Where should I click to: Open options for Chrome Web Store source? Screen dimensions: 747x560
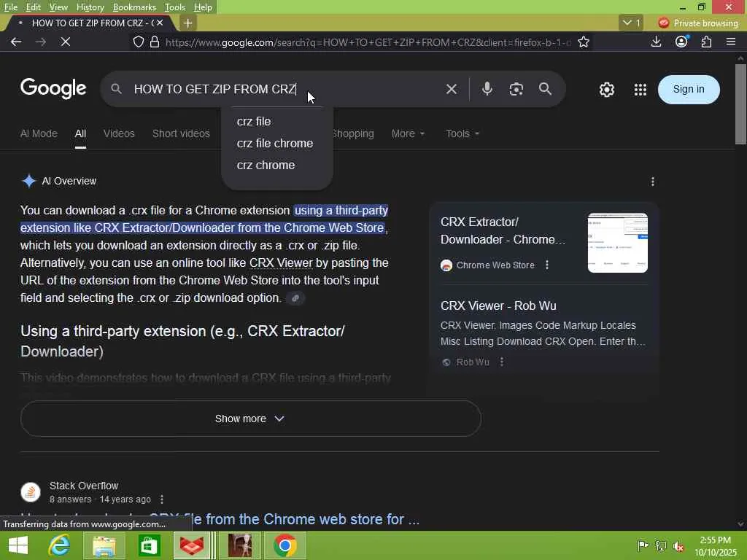click(547, 265)
